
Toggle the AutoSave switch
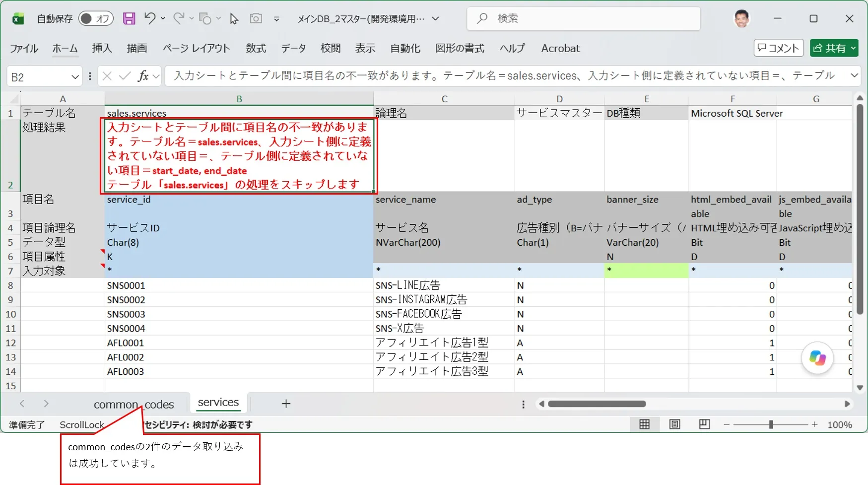coord(96,19)
